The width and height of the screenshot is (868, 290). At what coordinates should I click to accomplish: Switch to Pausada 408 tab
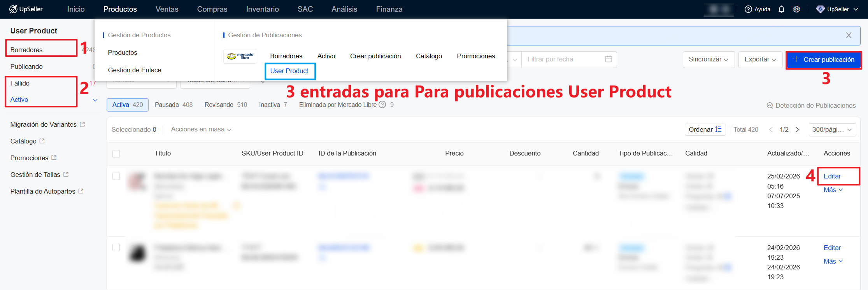pos(174,105)
